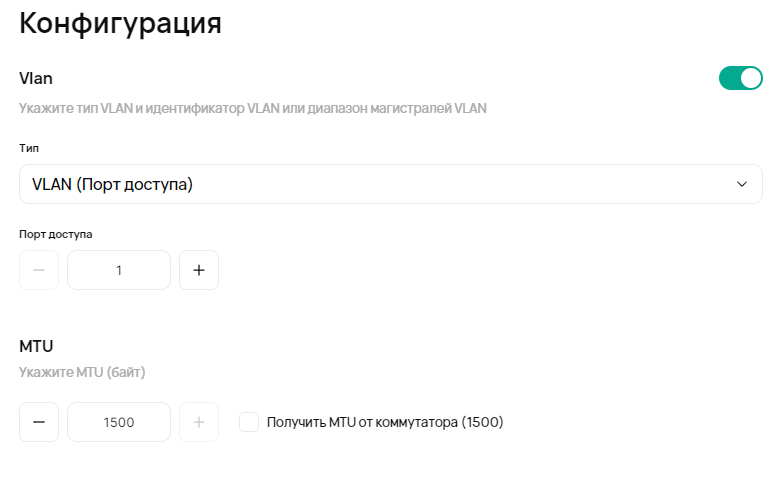Image resolution: width=776 pixels, height=492 pixels.
Task: Click the white knob of Vlan switch
Action: (750, 78)
